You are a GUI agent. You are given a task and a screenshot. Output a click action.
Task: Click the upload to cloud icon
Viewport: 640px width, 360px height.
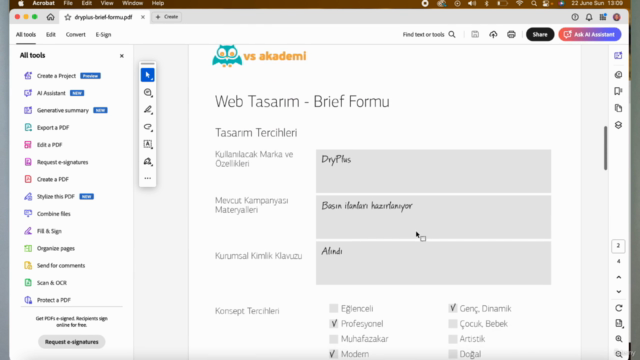point(493,34)
